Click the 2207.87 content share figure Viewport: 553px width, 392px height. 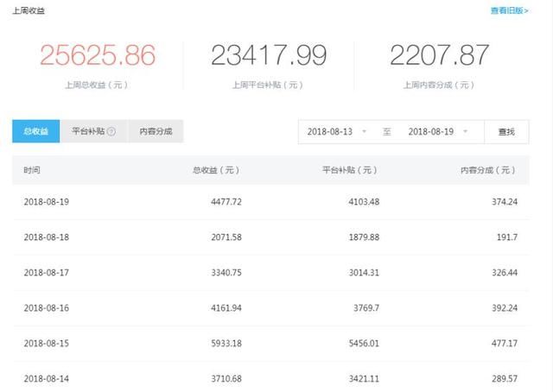[440, 55]
